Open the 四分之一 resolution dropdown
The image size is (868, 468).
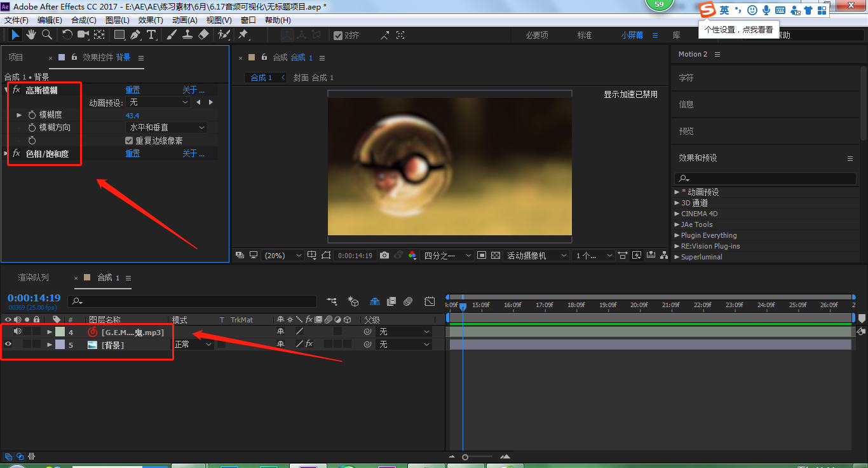click(448, 256)
